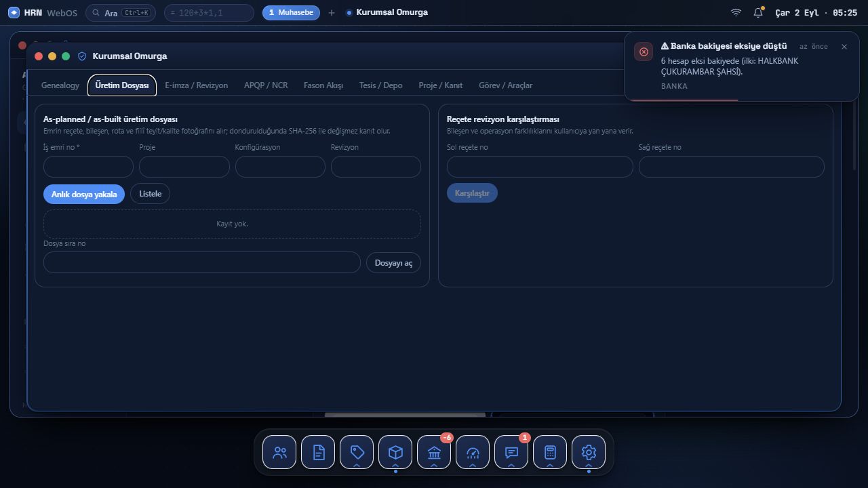Open the Ara search box
868x488 pixels.
coord(121,13)
